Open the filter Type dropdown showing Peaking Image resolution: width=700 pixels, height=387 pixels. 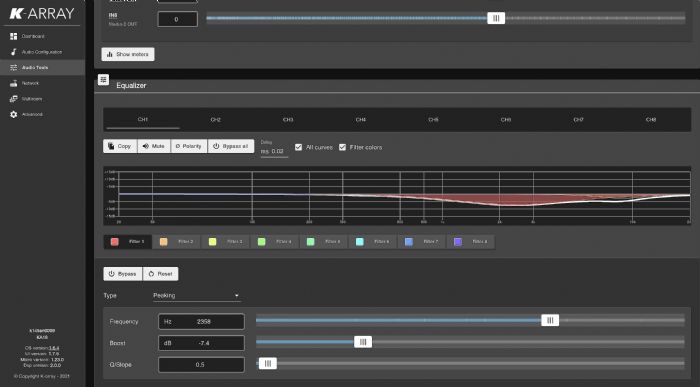point(196,295)
